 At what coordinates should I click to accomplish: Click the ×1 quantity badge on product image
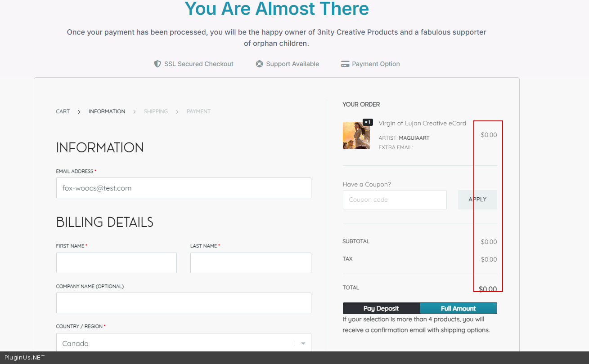[368, 122]
